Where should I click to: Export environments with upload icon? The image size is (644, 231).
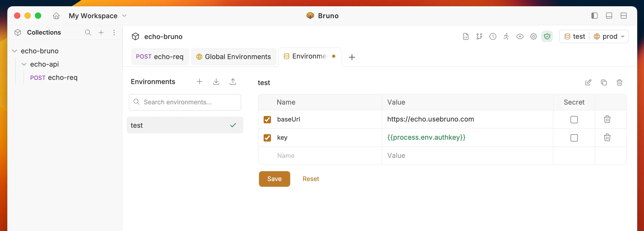click(x=233, y=82)
